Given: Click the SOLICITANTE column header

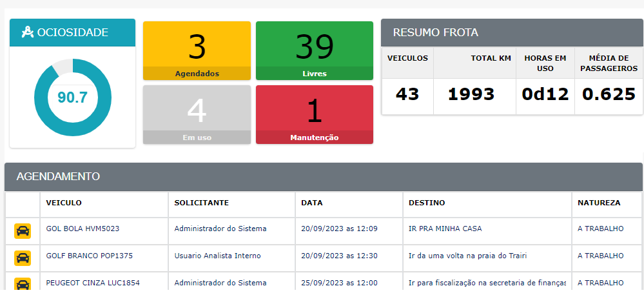Looking at the screenshot, I should pyautogui.click(x=201, y=203).
